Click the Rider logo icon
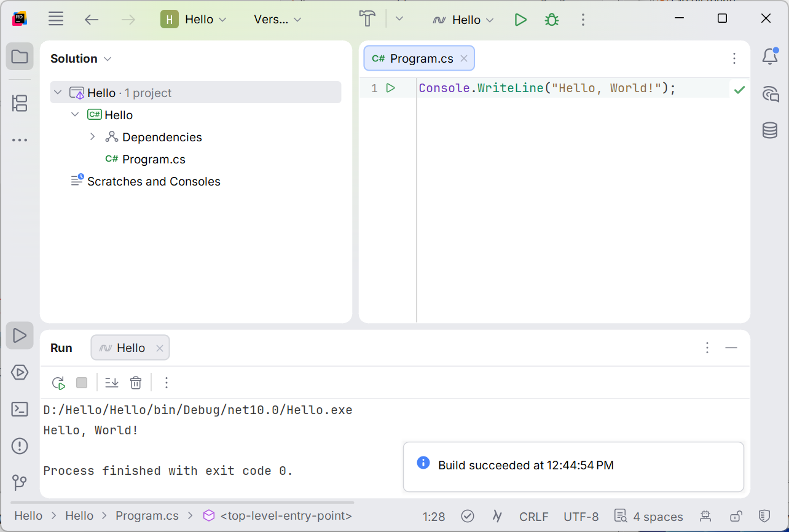Viewport: 789px width, 532px height. pyautogui.click(x=20, y=19)
